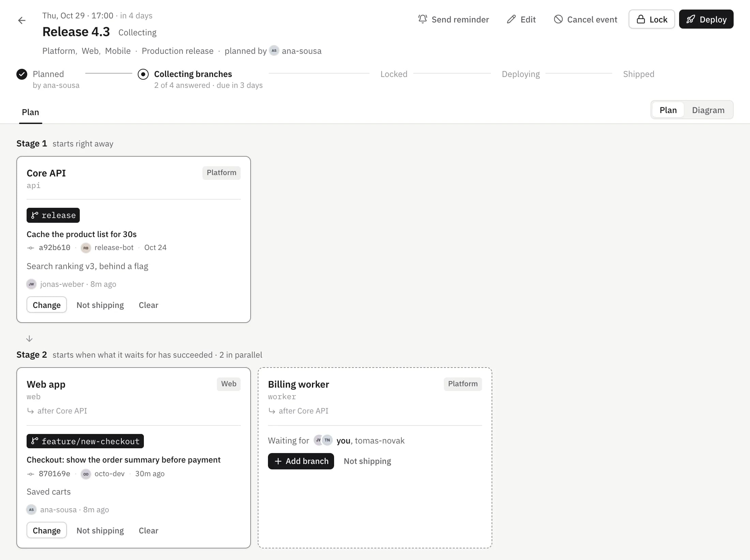Click commit icon beside 870169e
This screenshot has width=750, height=560.
click(x=30, y=474)
